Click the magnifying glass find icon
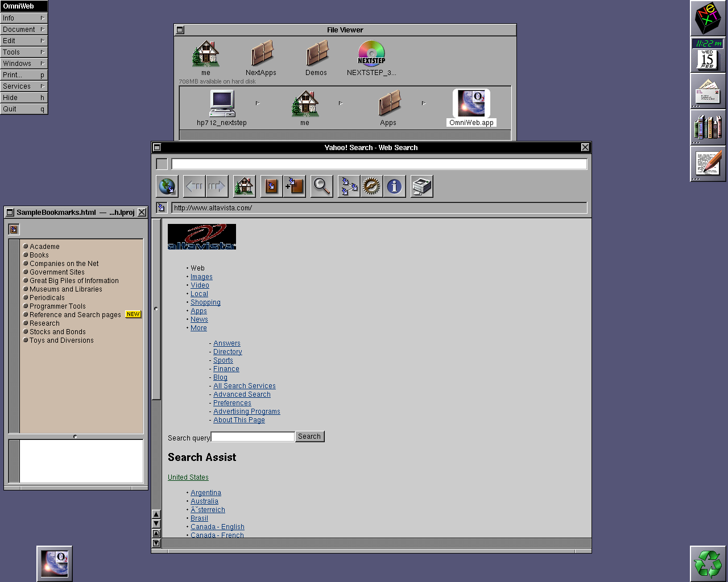Screen dimensions: 728x582 coord(322,186)
